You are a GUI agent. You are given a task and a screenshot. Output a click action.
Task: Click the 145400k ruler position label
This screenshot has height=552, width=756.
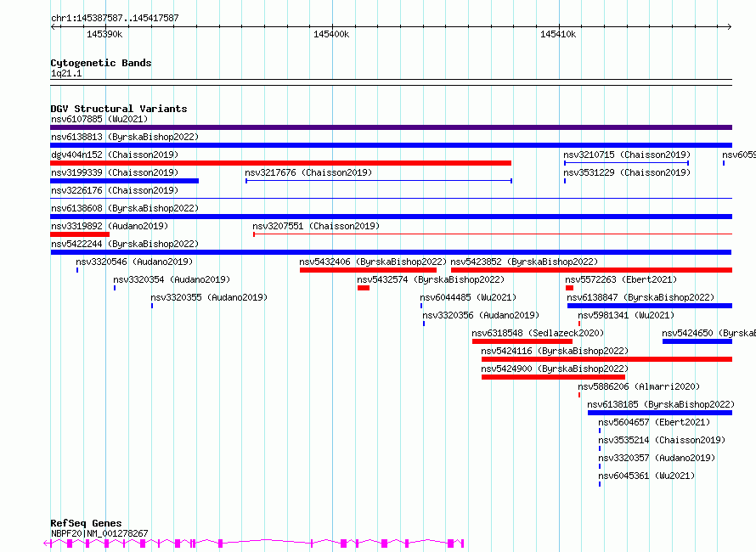pyautogui.click(x=331, y=34)
